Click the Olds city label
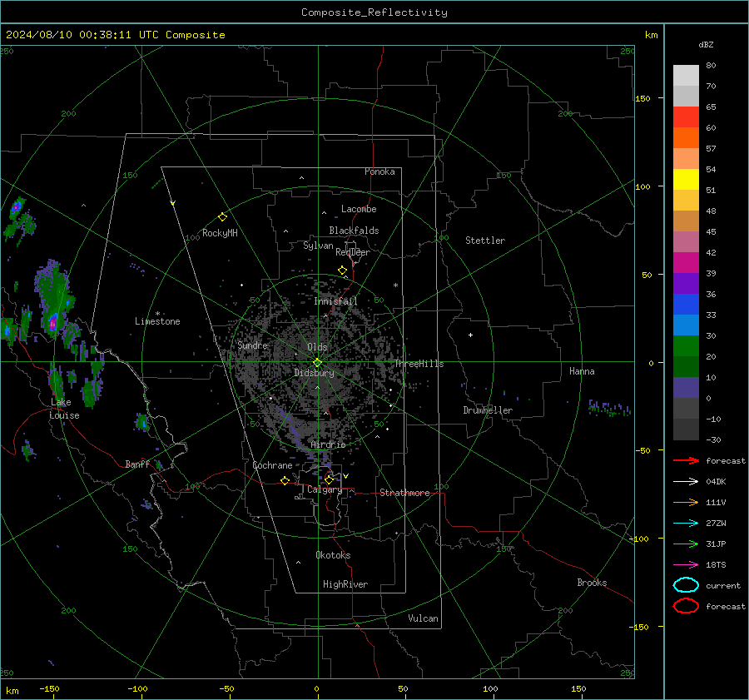This screenshot has height=700, width=749. (x=317, y=347)
